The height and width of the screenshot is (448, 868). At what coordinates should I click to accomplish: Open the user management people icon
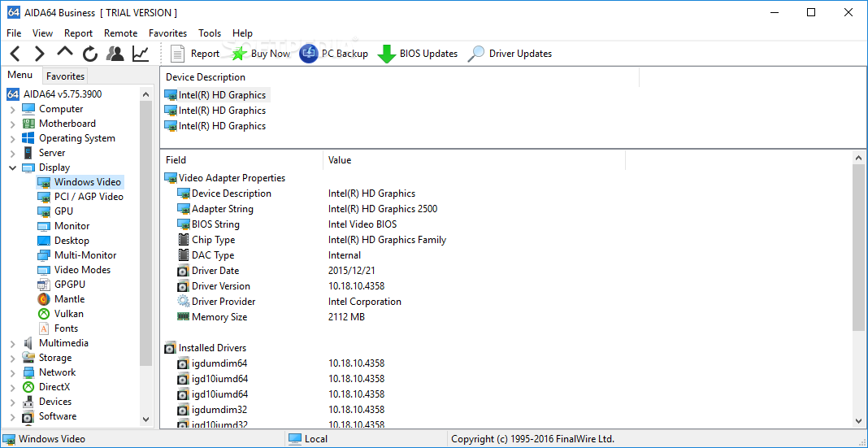115,54
